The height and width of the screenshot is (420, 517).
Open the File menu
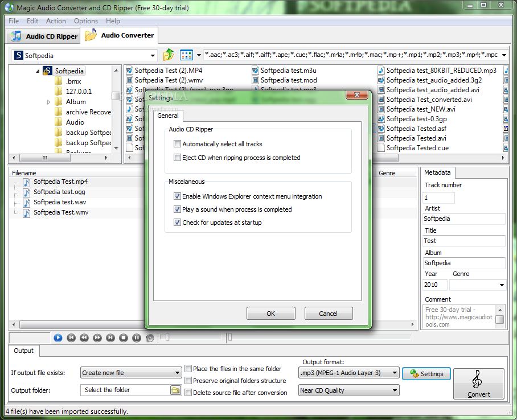(14, 21)
